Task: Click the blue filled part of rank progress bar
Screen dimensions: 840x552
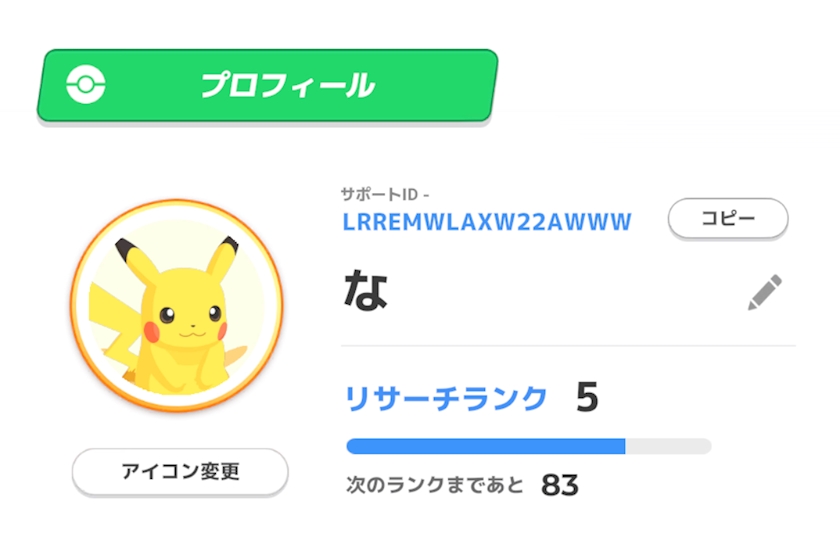Action: click(486, 446)
